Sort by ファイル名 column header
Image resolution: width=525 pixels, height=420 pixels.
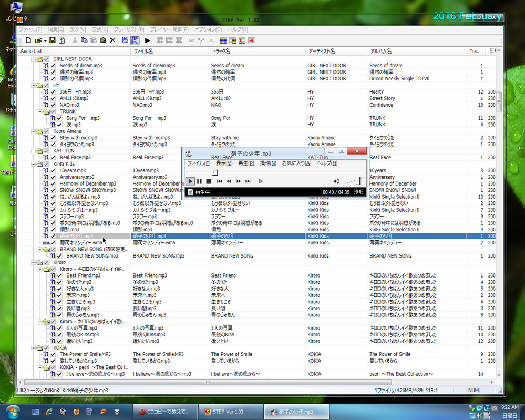[169, 51]
